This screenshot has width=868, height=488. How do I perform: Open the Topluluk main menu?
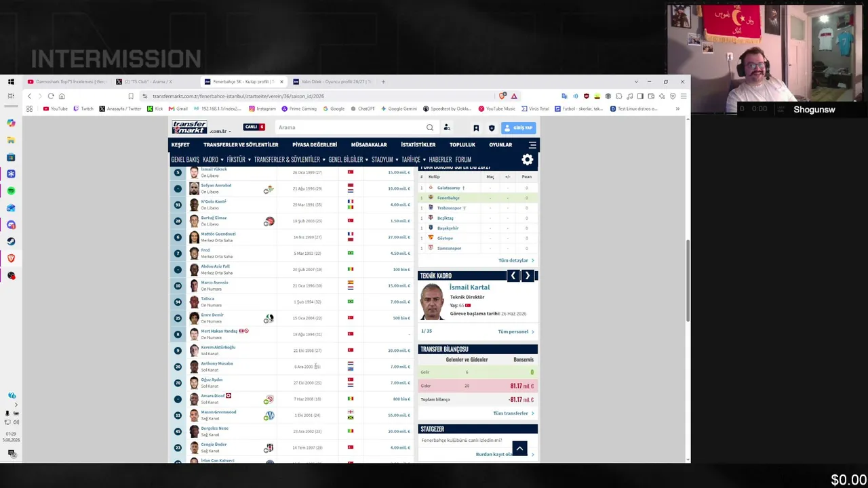point(462,144)
